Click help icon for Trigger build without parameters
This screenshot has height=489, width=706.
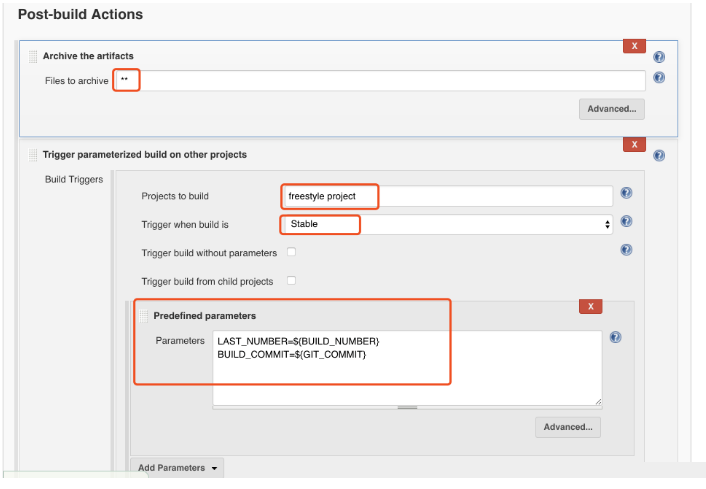tap(626, 250)
